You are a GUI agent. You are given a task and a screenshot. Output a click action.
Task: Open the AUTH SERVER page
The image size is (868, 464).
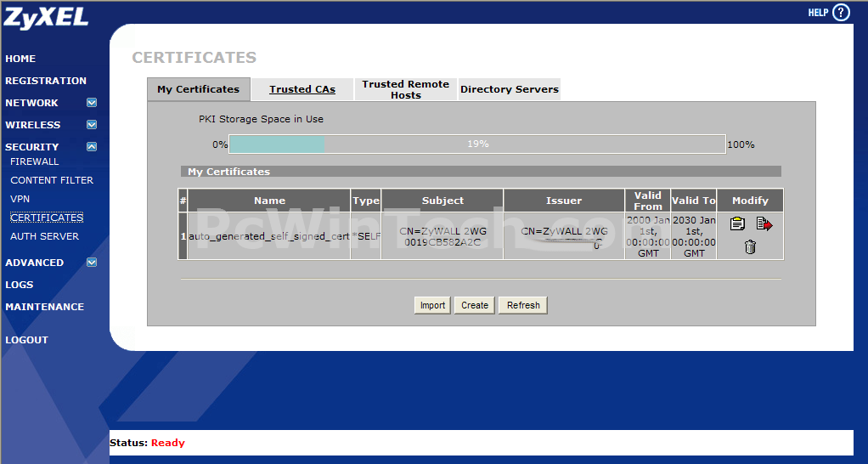(44, 236)
